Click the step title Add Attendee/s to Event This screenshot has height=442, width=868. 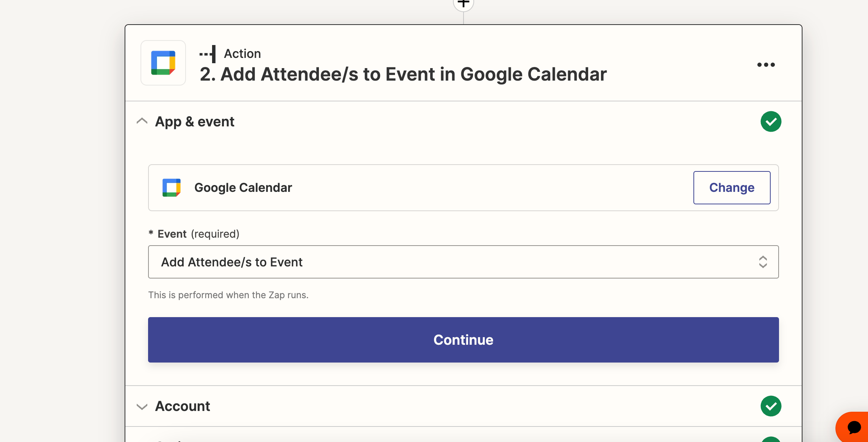coord(403,74)
